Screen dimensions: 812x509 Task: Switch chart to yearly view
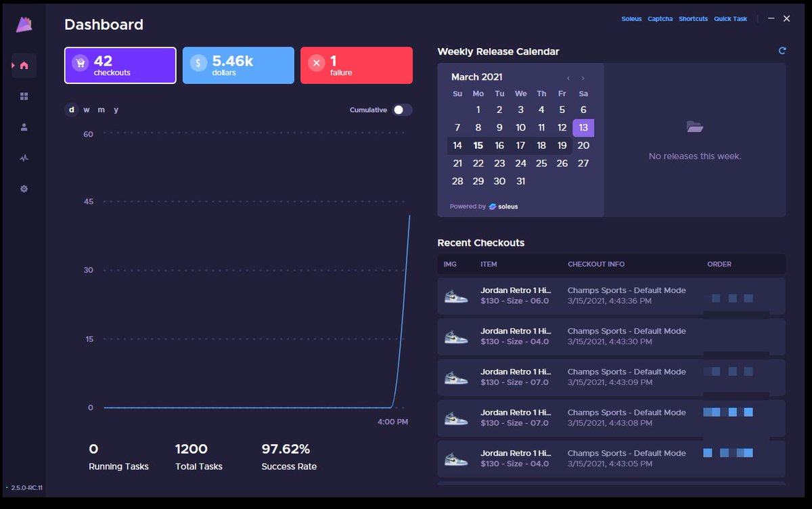(x=116, y=110)
